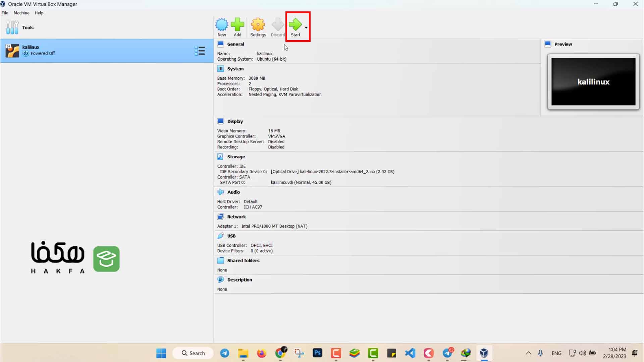
Task: Expand the system tray hidden icons chevron
Action: click(528, 353)
